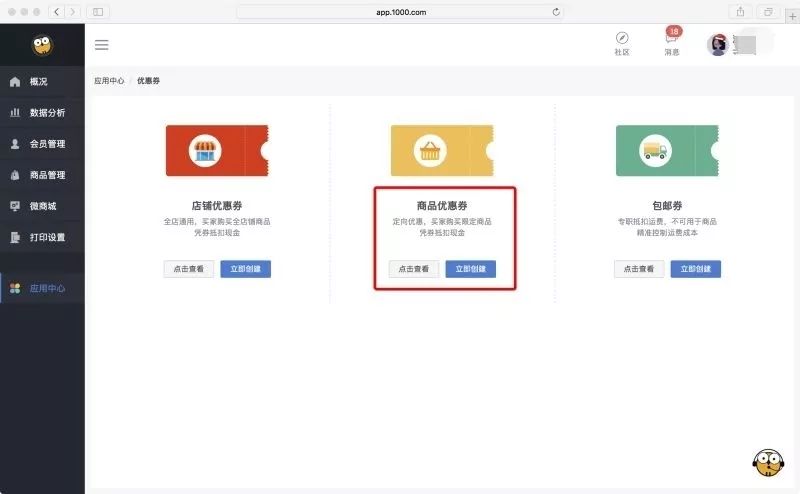The height and width of the screenshot is (494, 800).
Task: Show all tabs with tabs icon
Action: coord(768,12)
